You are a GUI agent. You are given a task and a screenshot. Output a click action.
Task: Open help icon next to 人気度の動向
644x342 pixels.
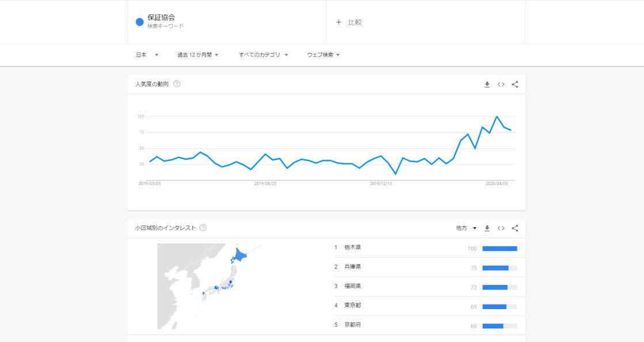[177, 84]
